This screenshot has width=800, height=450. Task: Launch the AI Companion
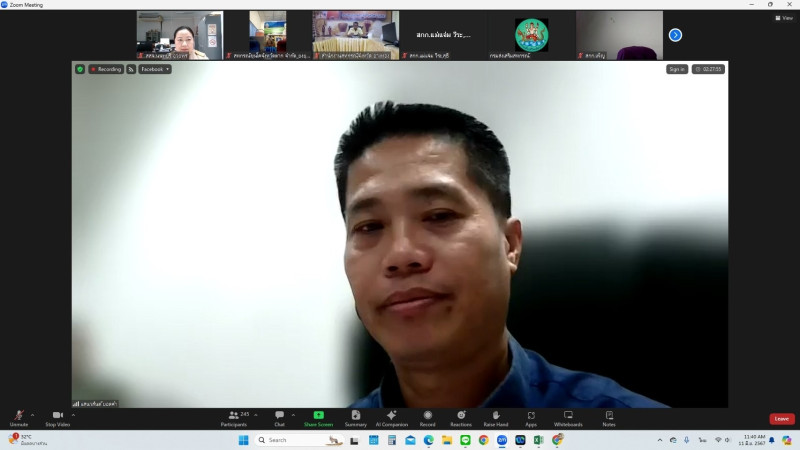click(391, 416)
